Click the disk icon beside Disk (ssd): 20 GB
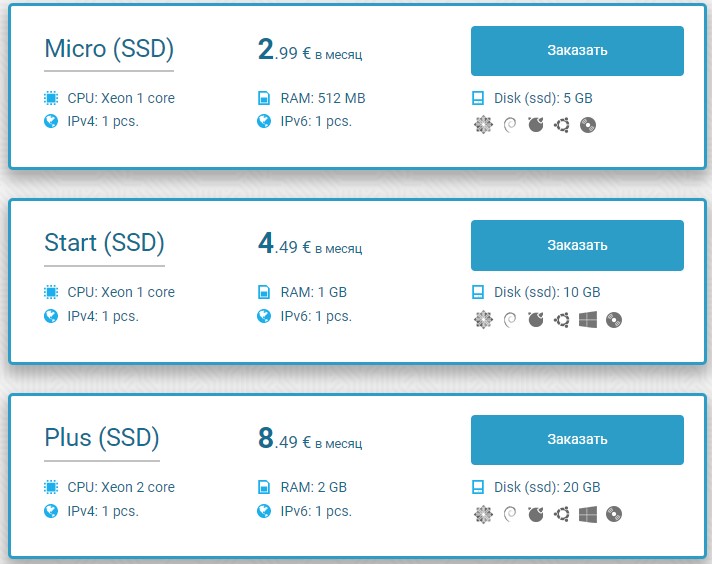The image size is (712, 564). click(478, 487)
